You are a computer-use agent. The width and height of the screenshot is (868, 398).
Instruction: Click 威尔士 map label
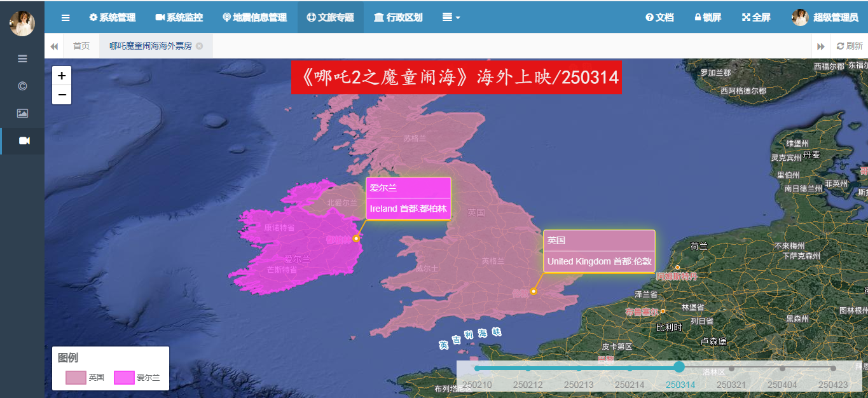[x=427, y=268]
